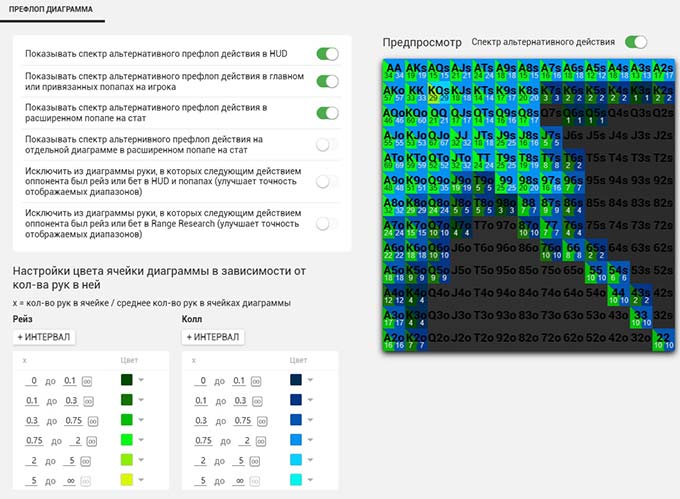
Task: Click the Предпросмотр preview heading
Action: (422, 43)
